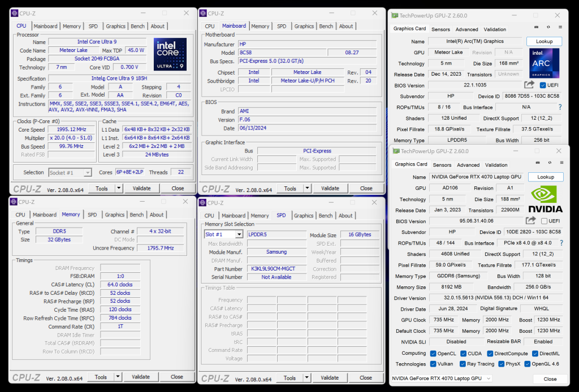The image size is (579, 392).
Task: Switch to the Memory tab in the CPU-Z Motherboard window
Action: 260,26
